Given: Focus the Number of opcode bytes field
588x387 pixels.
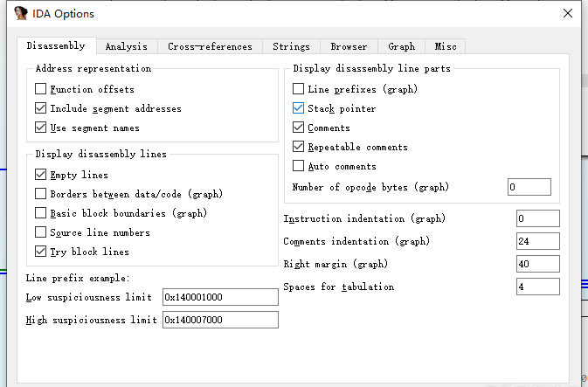Looking at the screenshot, I should 529,187.
